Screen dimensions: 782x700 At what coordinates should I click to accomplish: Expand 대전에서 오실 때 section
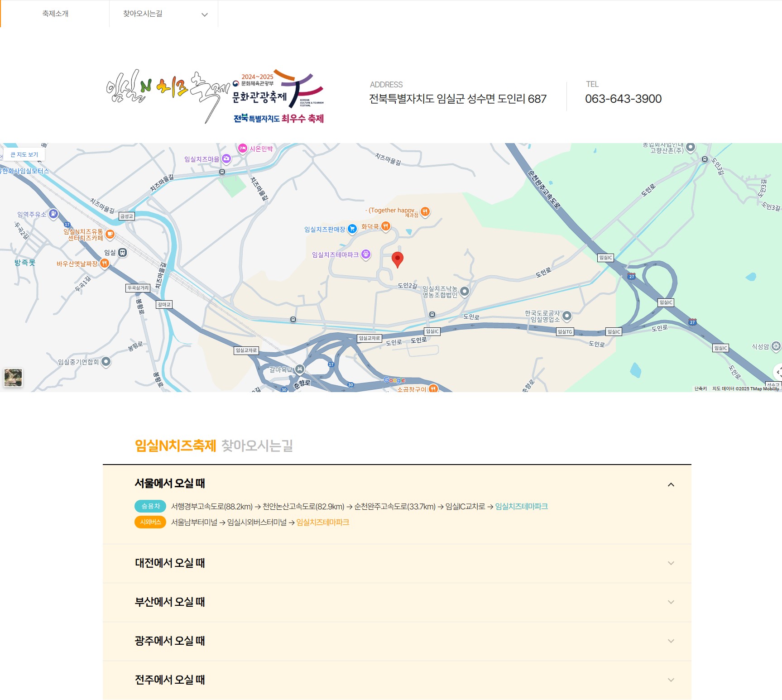pyautogui.click(x=397, y=563)
